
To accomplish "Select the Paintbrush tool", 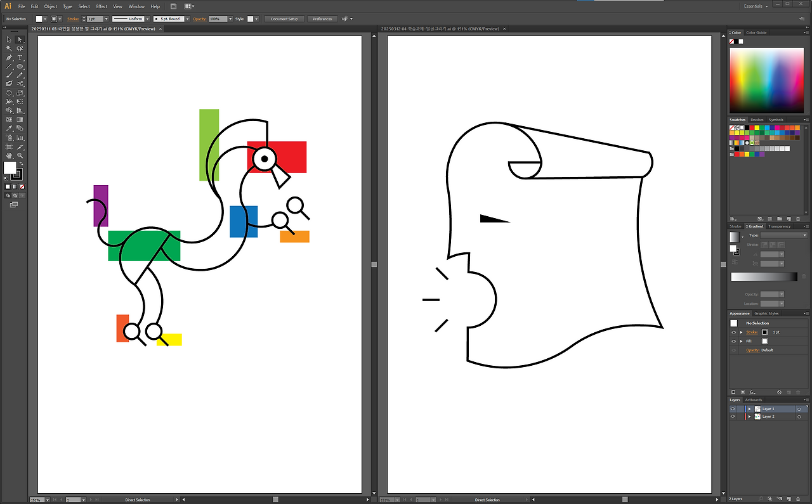I will (x=8, y=74).
